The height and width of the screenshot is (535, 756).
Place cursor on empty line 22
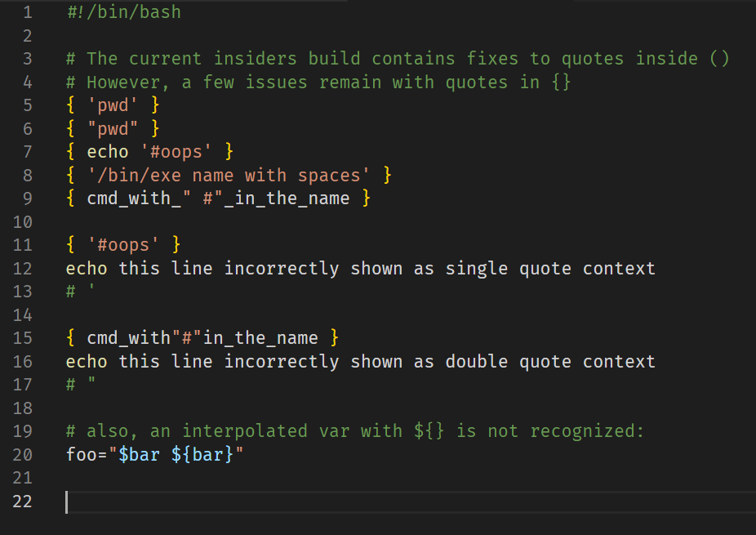click(x=98, y=501)
